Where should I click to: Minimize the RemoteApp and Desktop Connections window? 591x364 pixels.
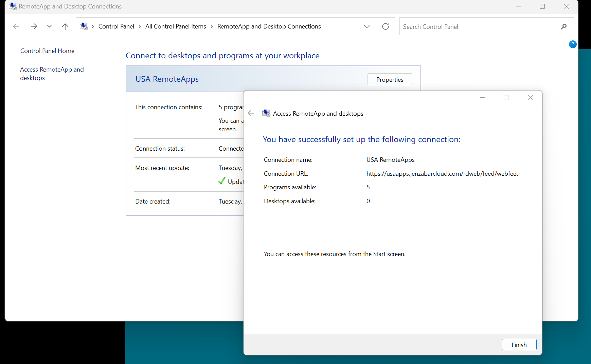[519, 6]
